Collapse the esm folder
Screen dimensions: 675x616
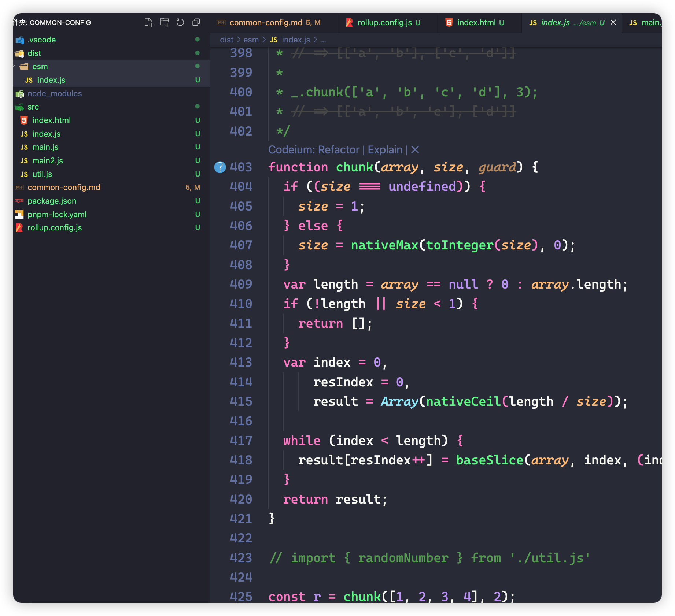coord(112,67)
